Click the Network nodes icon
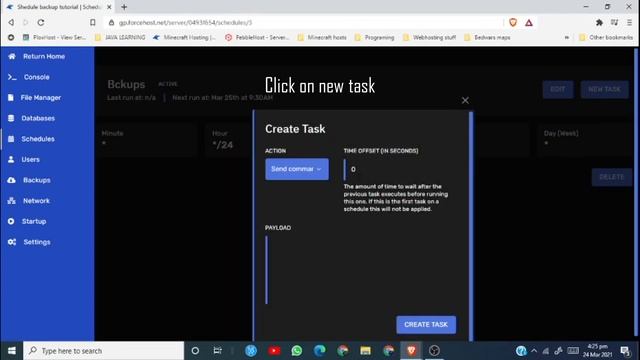640x360 pixels. coord(11,201)
